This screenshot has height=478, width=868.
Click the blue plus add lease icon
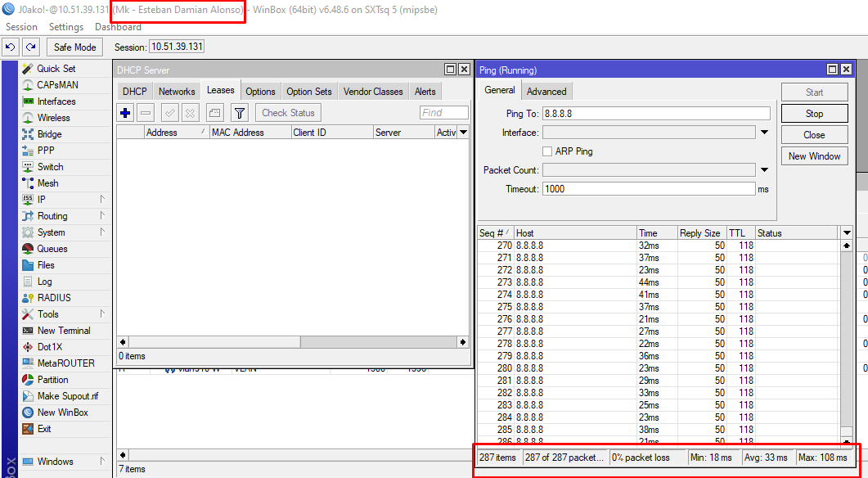coord(125,113)
